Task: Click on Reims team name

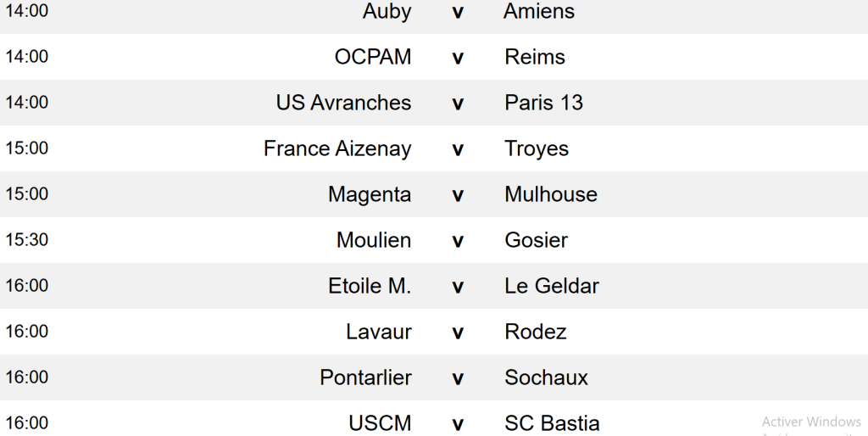Action: 535,58
